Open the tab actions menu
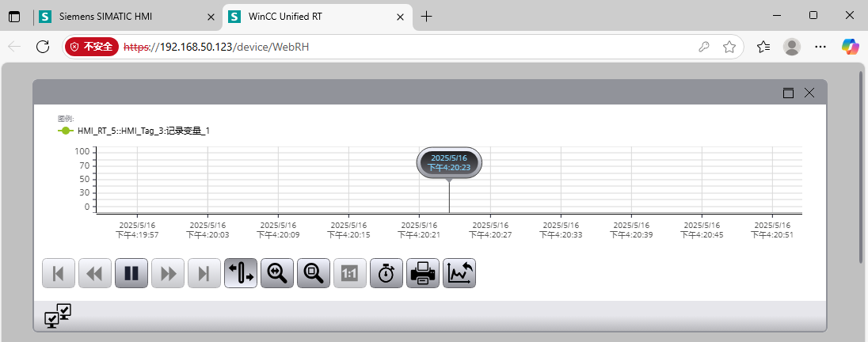This screenshot has width=868, height=342. [14, 17]
